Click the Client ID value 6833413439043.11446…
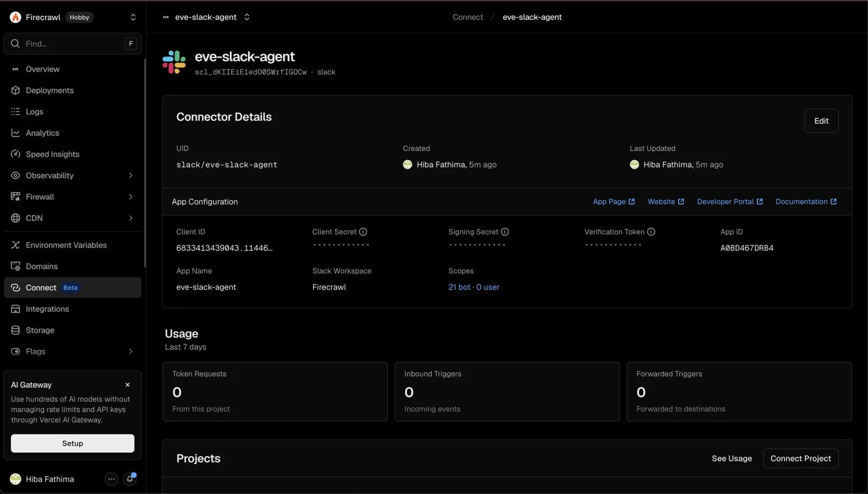Viewport: 868px width, 494px height. coord(225,248)
